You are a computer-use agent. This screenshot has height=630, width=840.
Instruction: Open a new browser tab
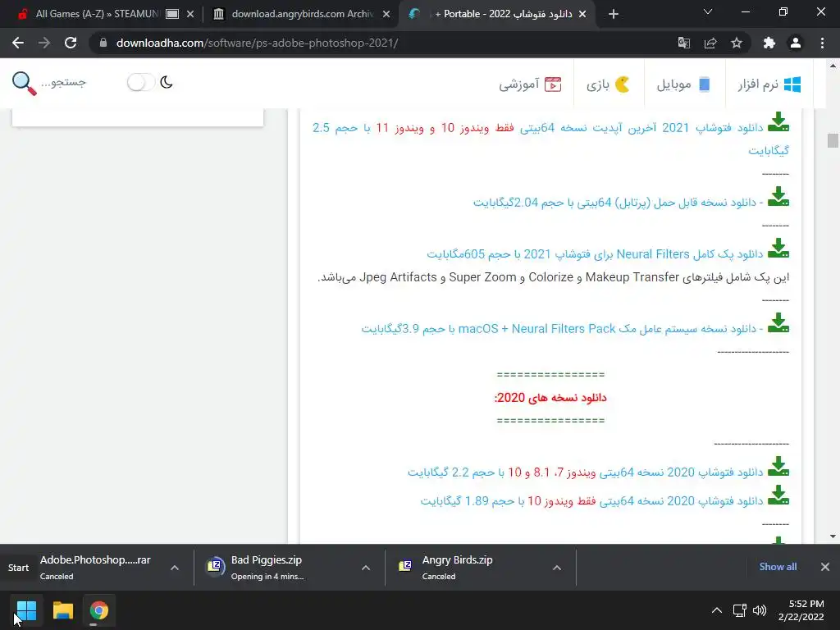(x=614, y=15)
